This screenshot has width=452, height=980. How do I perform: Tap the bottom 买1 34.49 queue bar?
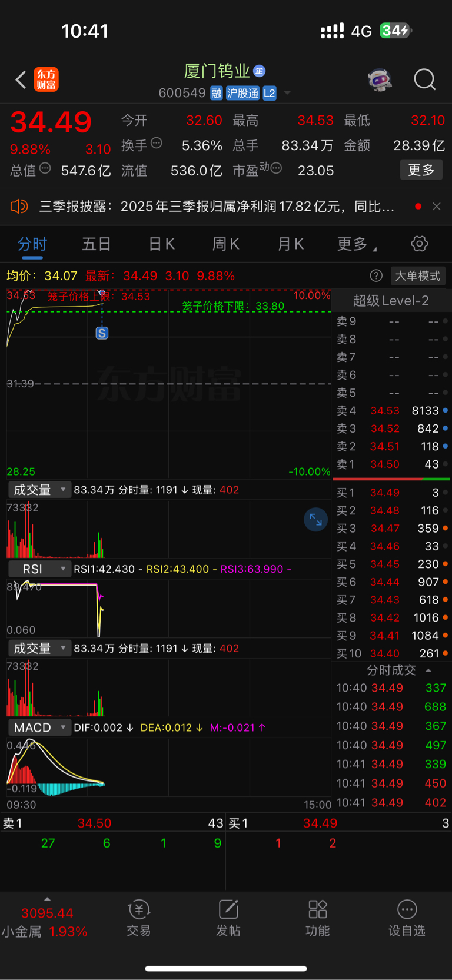[x=339, y=823]
